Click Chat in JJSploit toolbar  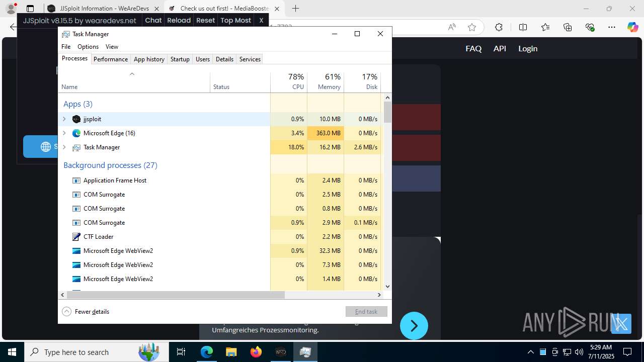point(153,20)
